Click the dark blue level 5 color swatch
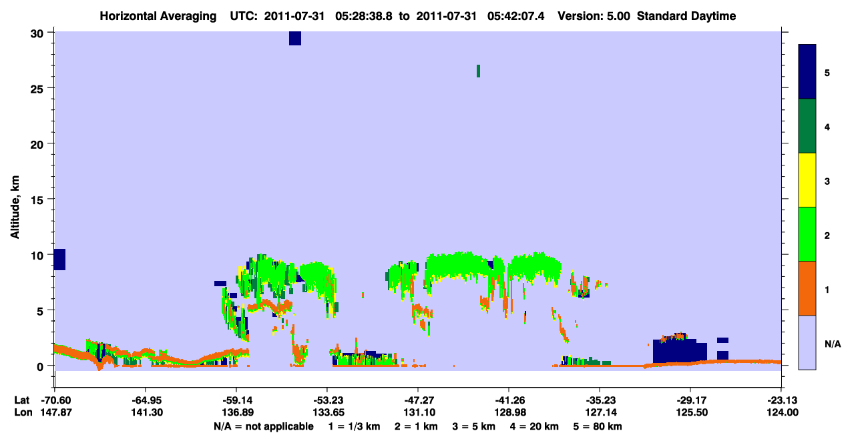 (x=807, y=72)
